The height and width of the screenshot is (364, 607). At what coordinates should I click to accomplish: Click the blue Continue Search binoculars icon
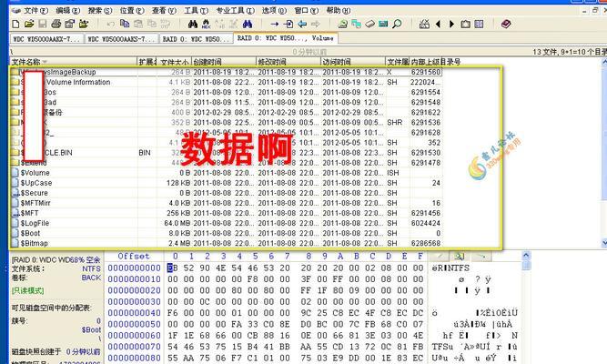248,24
